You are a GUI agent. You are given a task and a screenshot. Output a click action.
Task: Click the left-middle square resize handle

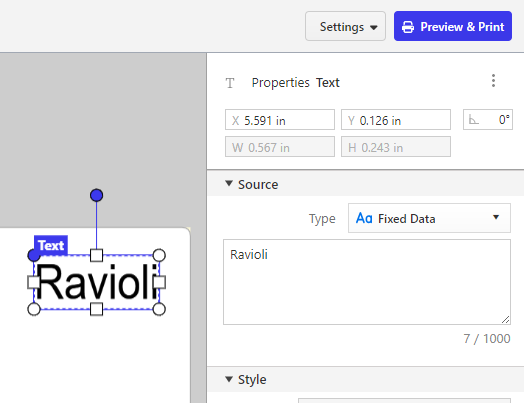33,282
